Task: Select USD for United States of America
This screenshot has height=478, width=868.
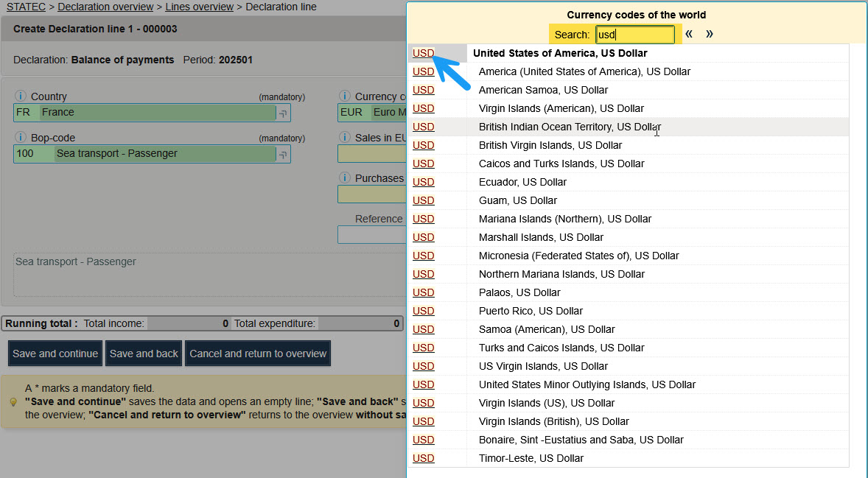Action: click(423, 53)
